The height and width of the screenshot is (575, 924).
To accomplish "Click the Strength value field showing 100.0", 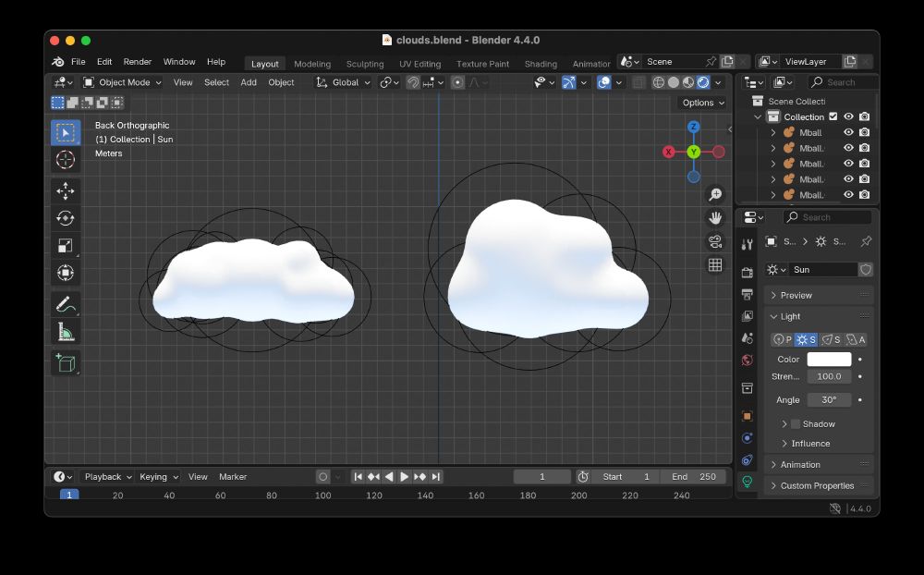I will coord(829,376).
